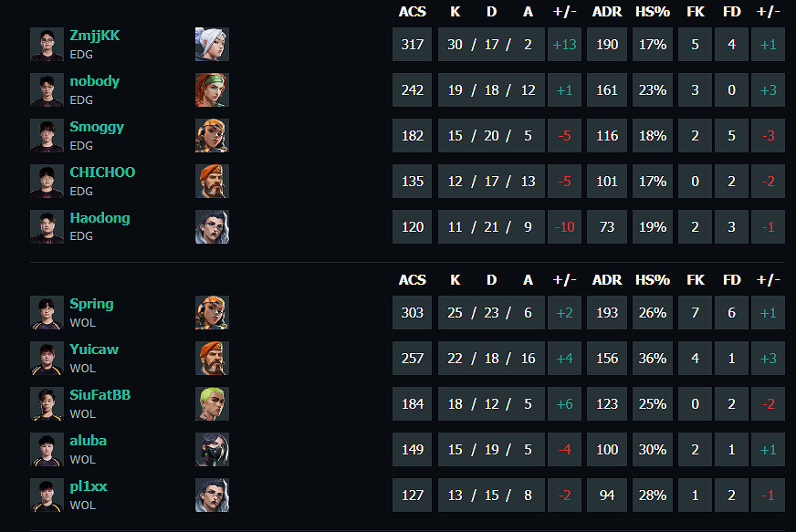Viewport: 796px width, 532px height.
Task: Open ZmjjKK's player profile
Action: coord(94,35)
